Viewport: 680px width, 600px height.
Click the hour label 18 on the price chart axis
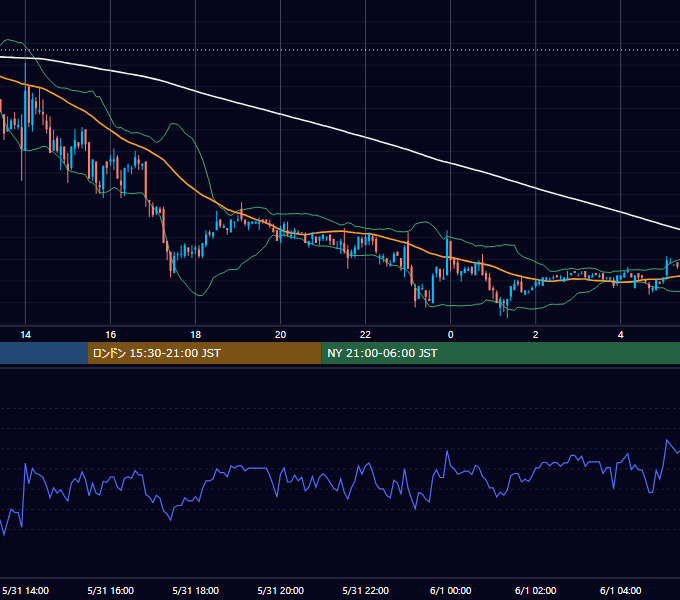pyautogui.click(x=196, y=334)
